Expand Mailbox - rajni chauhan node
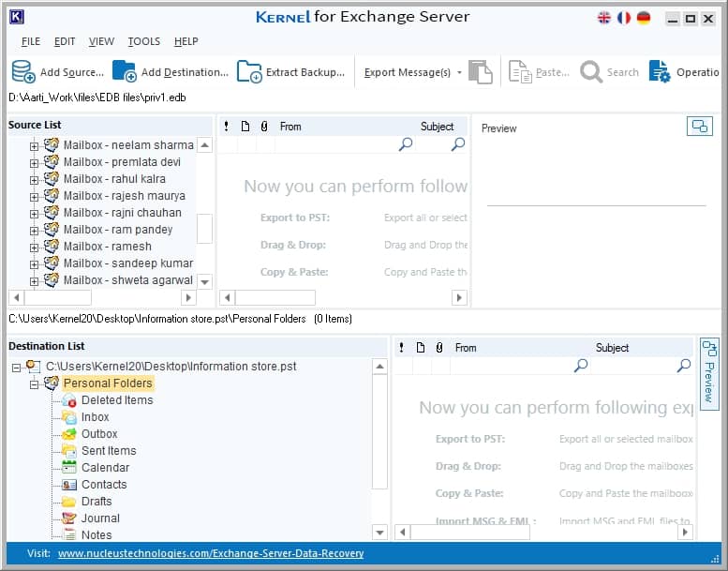The height and width of the screenshot is (571, 728). point(34,214)
